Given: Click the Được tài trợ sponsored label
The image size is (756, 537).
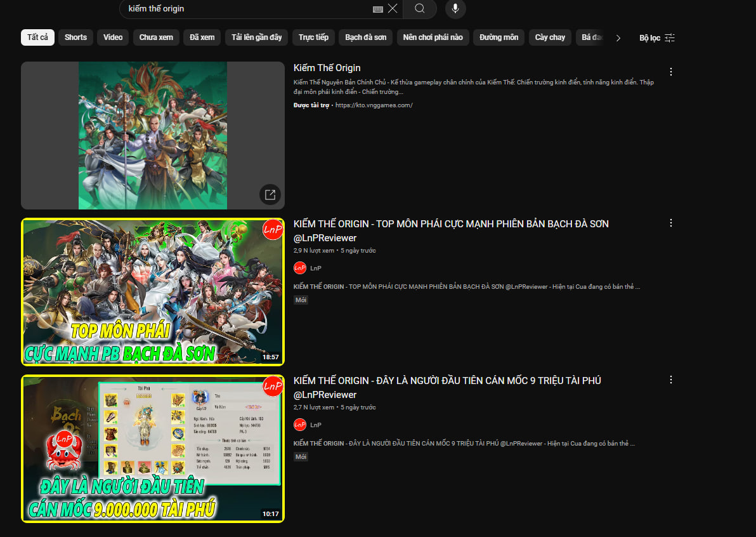Looking at the screenshot, I should point(311,105).
